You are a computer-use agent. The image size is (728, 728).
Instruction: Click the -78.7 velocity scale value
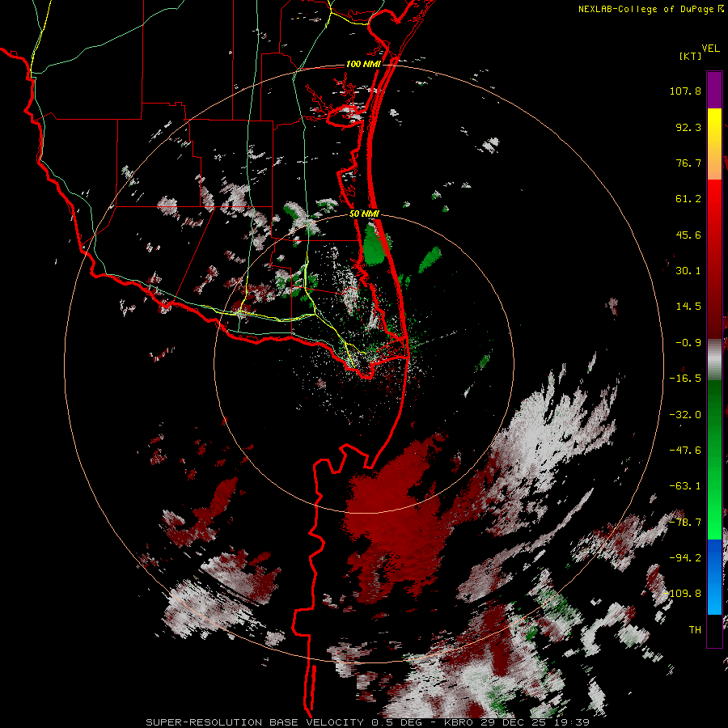coord(685,523)
